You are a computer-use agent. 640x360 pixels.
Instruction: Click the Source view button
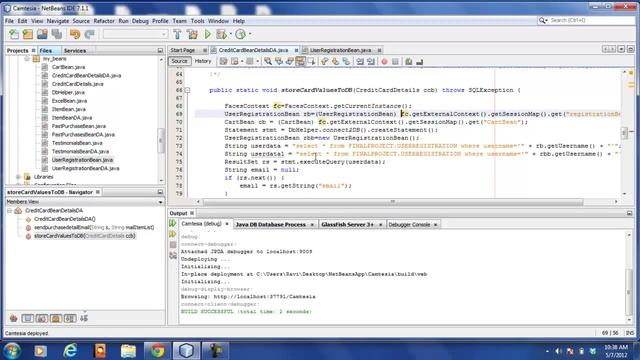pyautogui.click(x=179, y=61)
